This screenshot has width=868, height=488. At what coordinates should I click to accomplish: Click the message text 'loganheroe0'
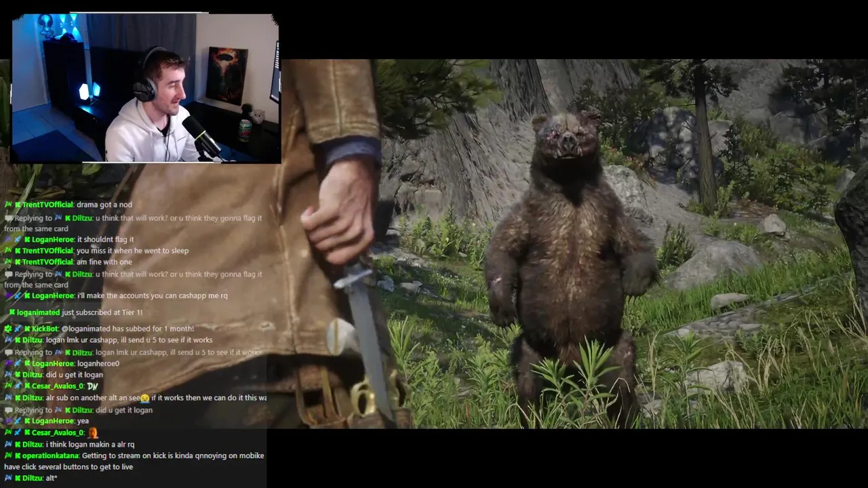(98, 364)
